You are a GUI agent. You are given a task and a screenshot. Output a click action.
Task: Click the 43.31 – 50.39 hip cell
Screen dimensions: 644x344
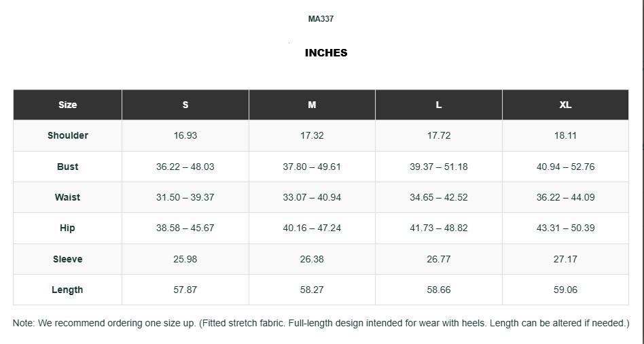pyautogui.click(x=565, y=228)
